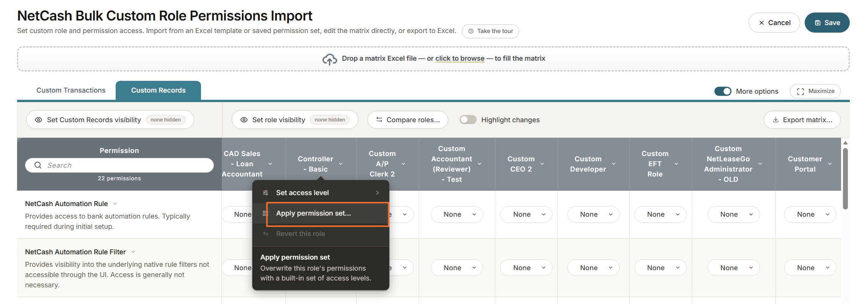This screenshot has width=868, height=304.
Task: Focus the Permission Search input field
Action: tap(119, 165)
